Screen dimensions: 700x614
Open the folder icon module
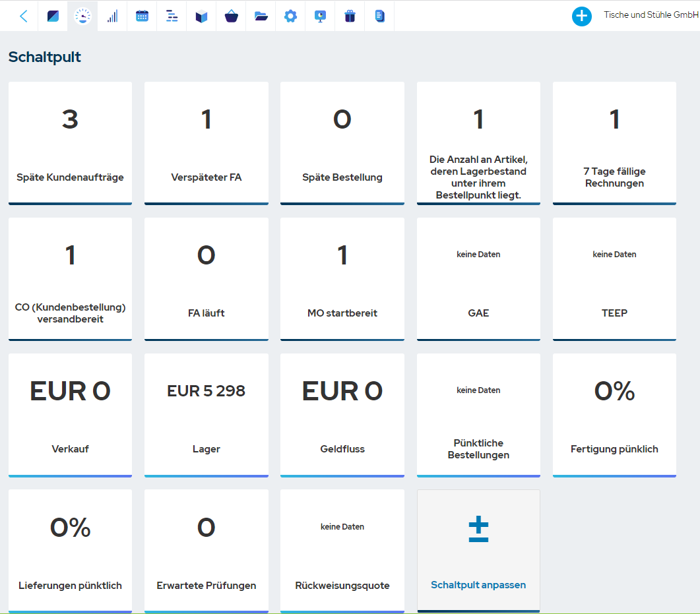[261, 16]
